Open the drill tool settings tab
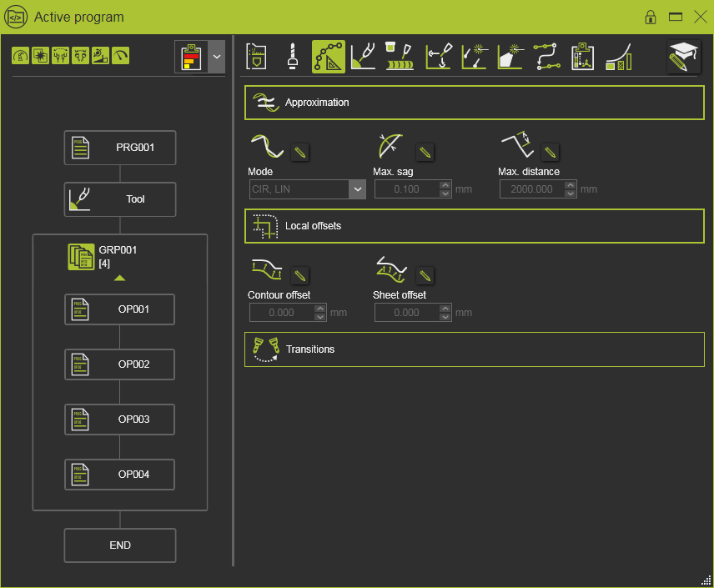 (x=293, y=57)
